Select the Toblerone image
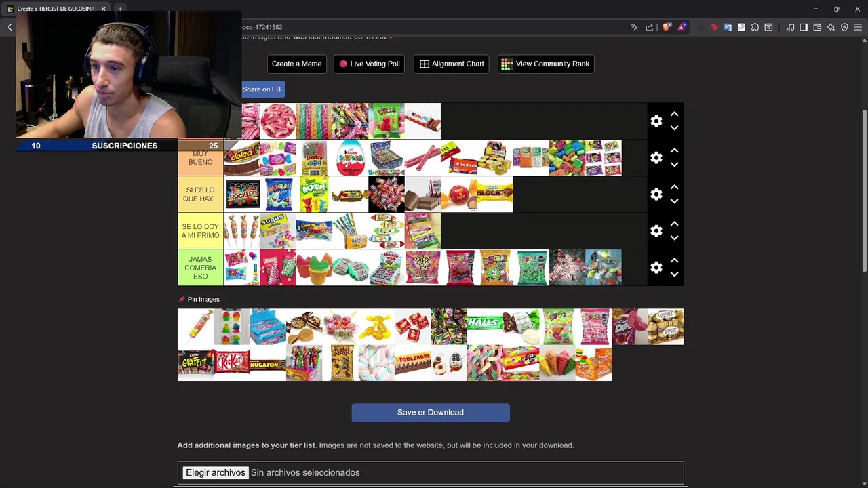Image resolution: width=868 pixels, height=488 pixels. 412,363
